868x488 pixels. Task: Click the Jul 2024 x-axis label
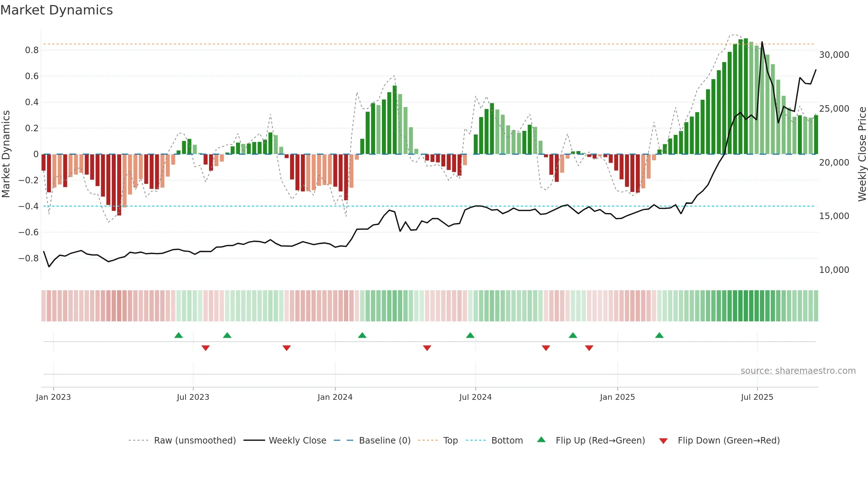click(476, 397)
